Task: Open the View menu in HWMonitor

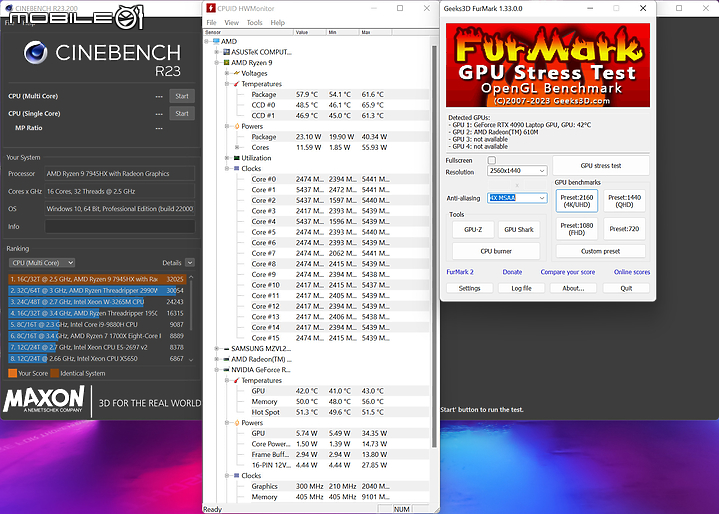Action: [x=231, y=22]
